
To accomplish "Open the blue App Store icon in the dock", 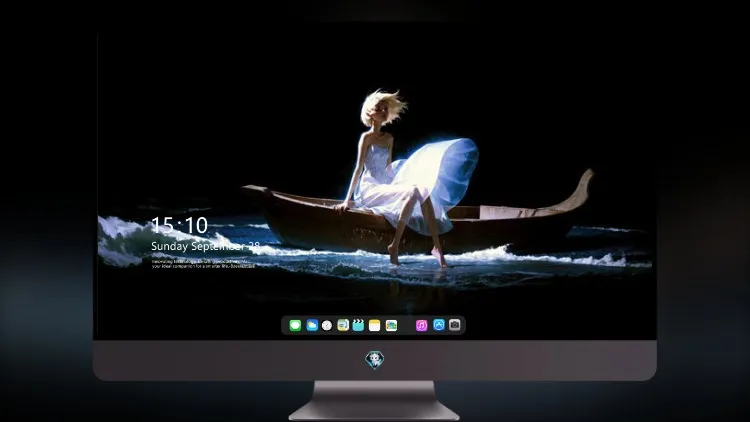I will [x=439, y=325].
